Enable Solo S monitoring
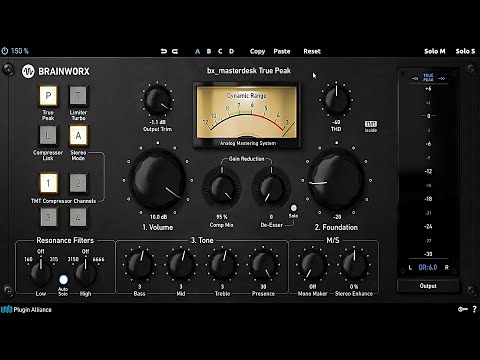This screenshot has height=360, width=480. pos(465,51)
